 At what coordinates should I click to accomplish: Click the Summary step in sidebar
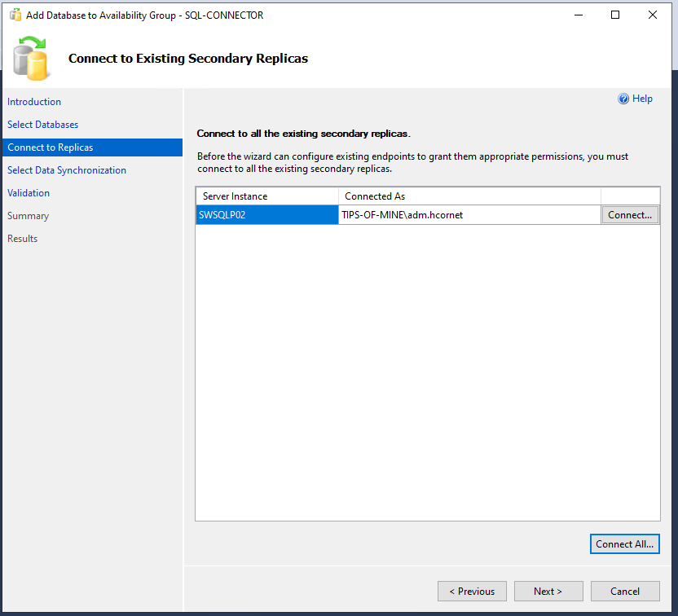(28, 216)
